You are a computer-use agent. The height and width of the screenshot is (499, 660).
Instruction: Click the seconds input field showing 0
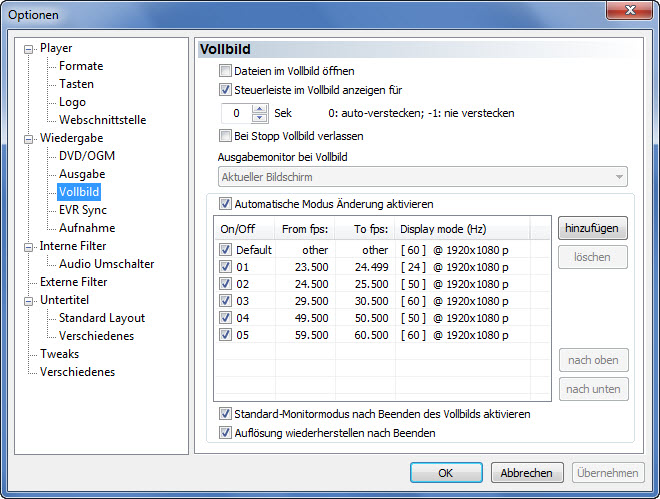[237, 113]
